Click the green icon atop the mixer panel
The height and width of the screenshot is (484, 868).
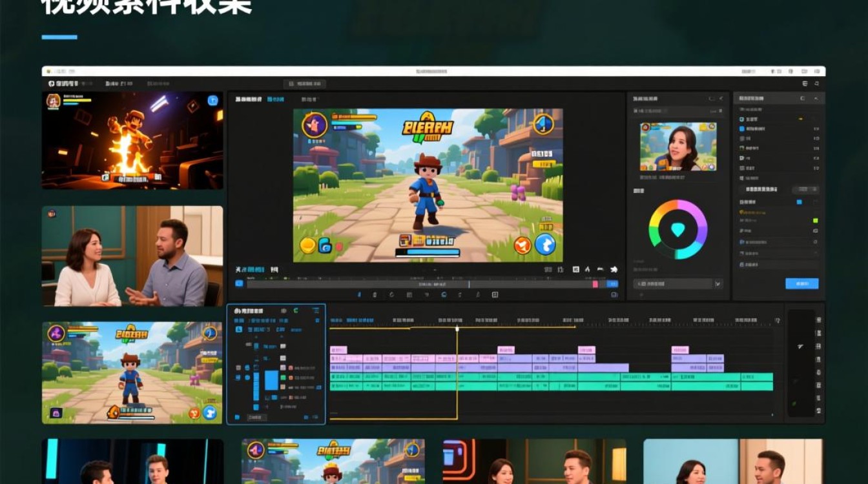tap(296, 310)
